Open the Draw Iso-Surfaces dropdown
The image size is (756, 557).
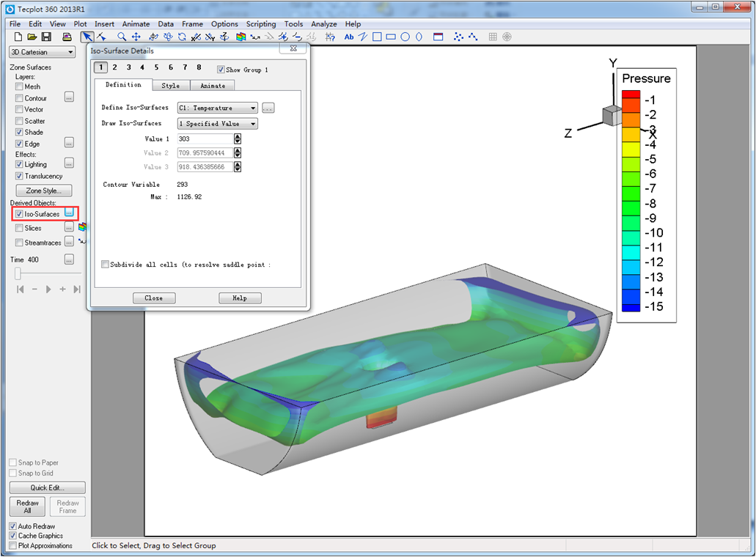click(217, 124)
